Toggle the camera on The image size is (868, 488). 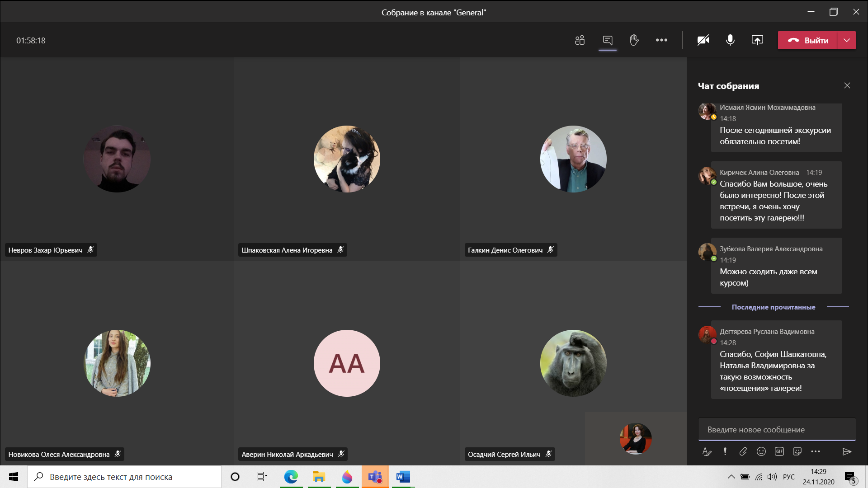click(x=703, y=40)
